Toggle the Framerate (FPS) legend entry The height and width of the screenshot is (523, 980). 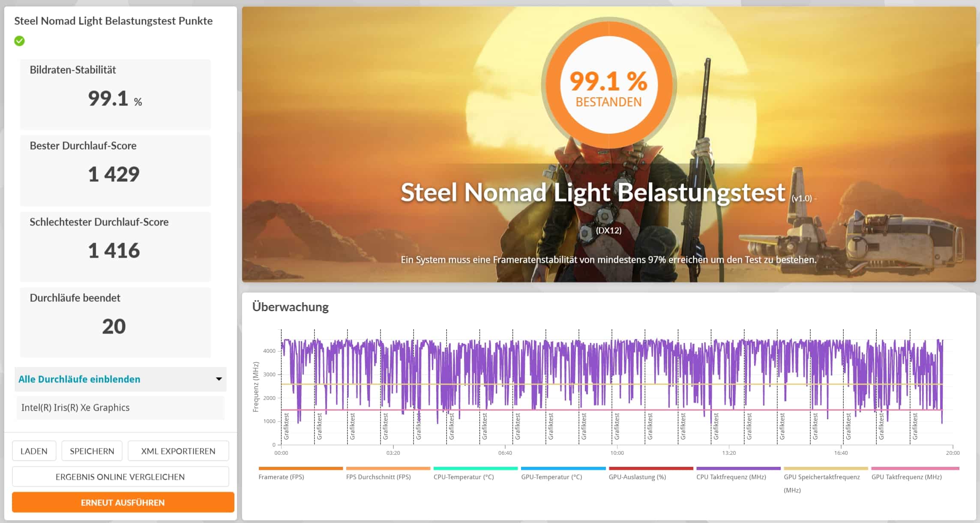coord(281,477)
